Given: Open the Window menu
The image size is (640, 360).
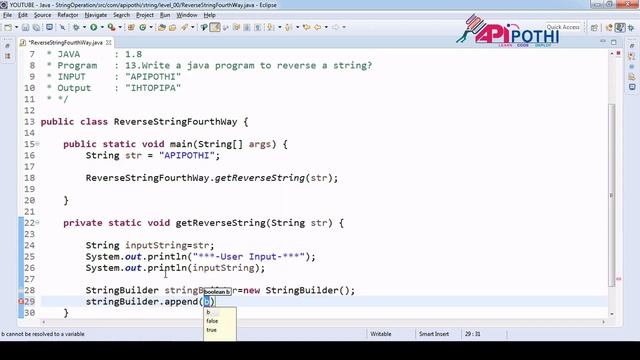Looking at the screenshot, I should pyautogui.click(x=187, y=15).
